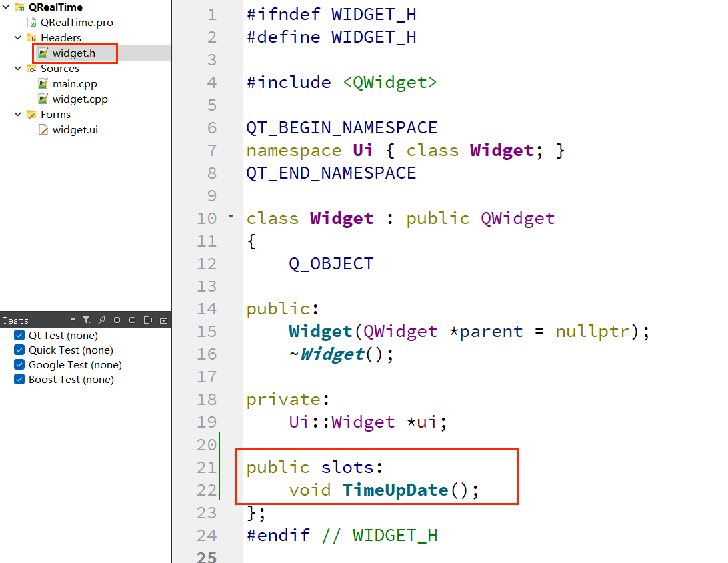Select main.cpp under Sources
Image resolution: width=728 pixels, height=563 pixels.
point(75,83)
